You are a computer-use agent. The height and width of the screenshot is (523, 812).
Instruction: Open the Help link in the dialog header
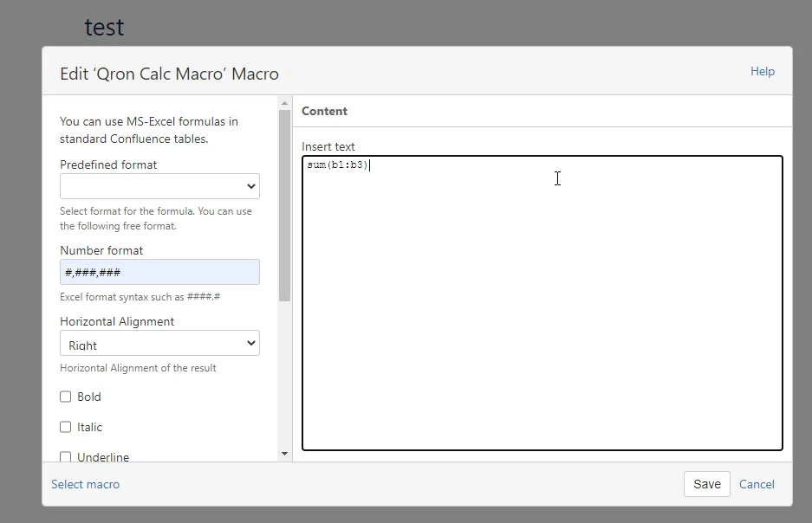point(762,71)
